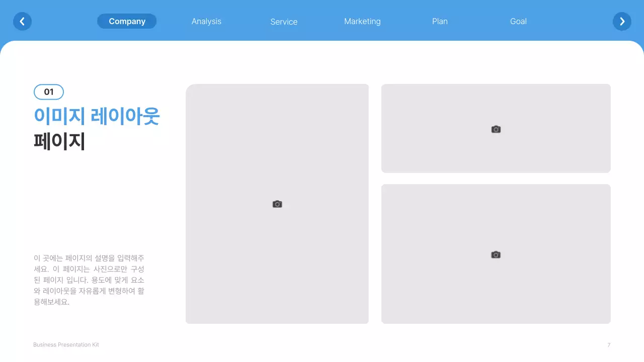Open the Service section
644x362 pixels.
tap(284, 22)
